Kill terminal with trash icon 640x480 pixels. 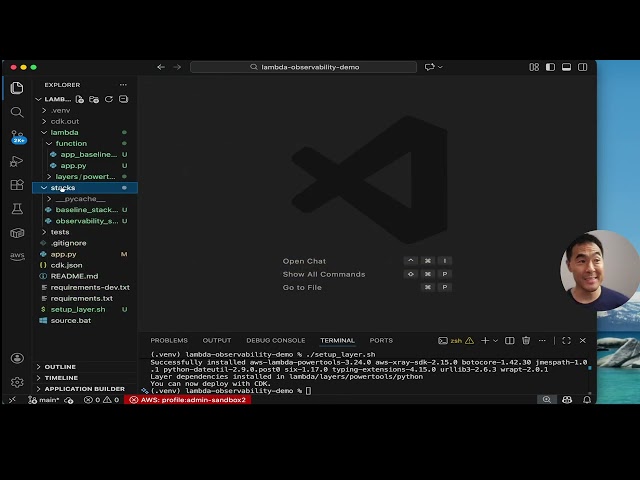526,340
